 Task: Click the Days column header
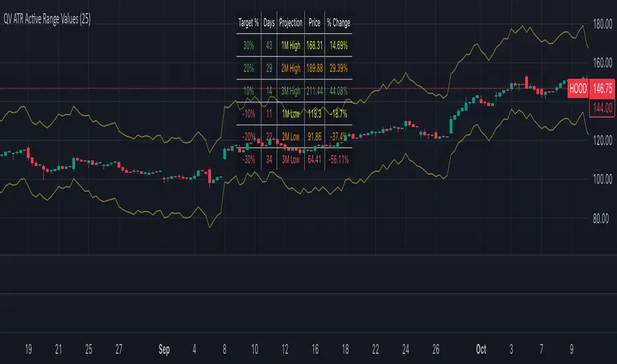pos(269,23)
